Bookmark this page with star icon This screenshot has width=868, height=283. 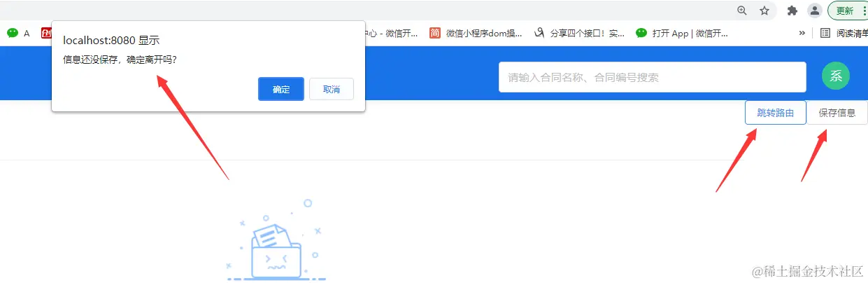coord(764,11)
